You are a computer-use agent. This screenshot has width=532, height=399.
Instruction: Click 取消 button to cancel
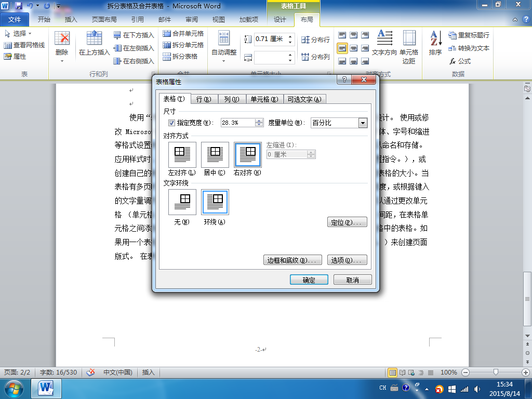[x=353, y=280]
